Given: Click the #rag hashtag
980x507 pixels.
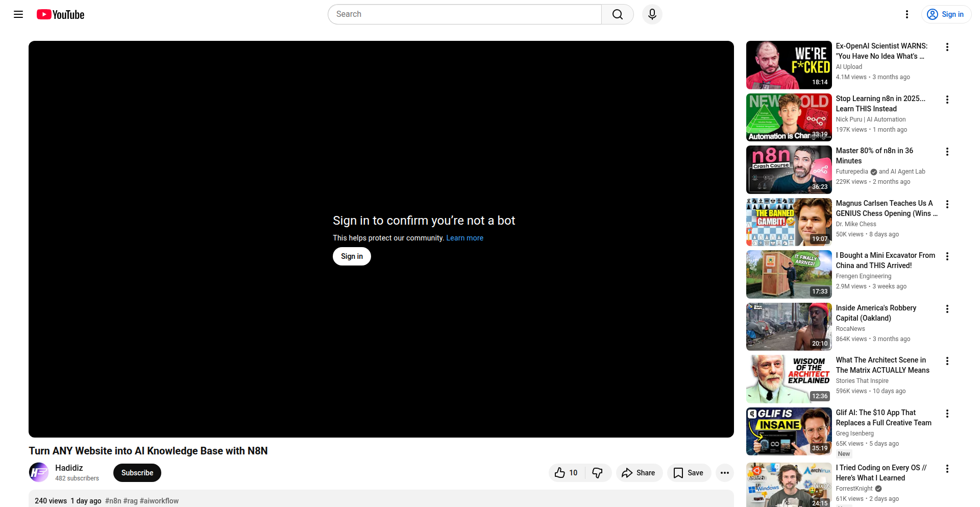Looking at the screenshot, I should coord(130,501).
